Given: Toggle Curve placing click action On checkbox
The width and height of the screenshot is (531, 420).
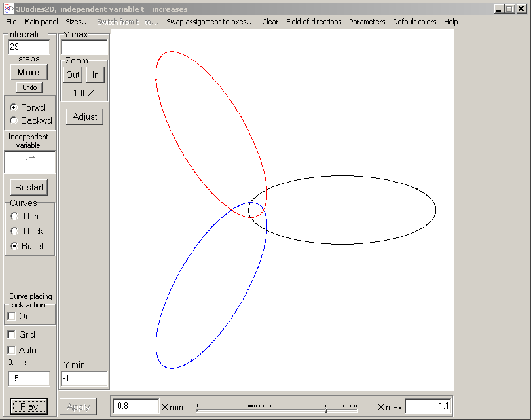Looking at the screenshot, I should click(12, 316).
